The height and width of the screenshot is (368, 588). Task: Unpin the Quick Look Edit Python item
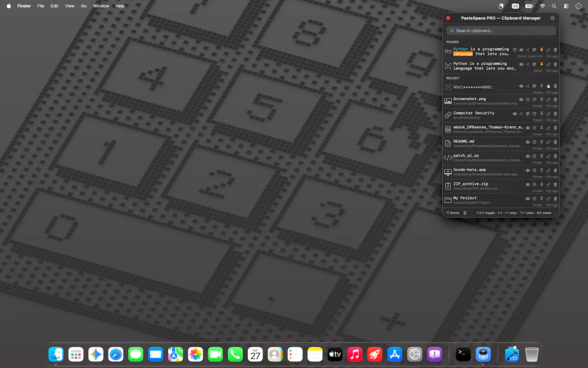[x=541, y=50]
